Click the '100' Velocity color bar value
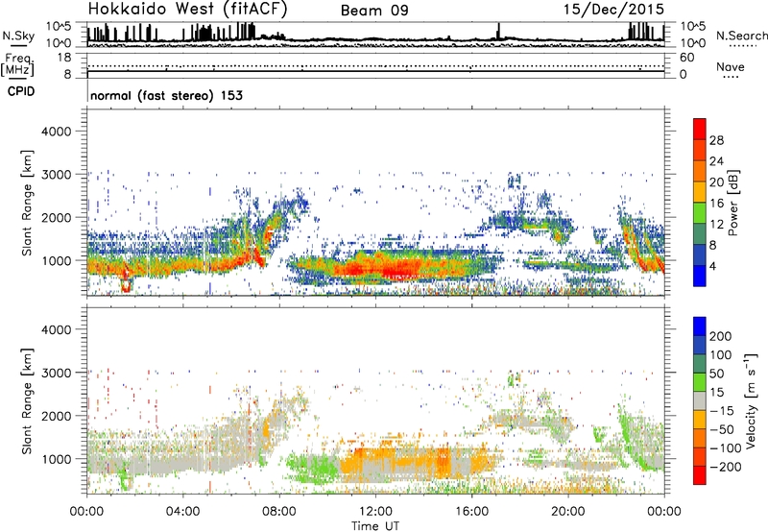The width and height of the screenshot is (768, 532). [721, 355]
